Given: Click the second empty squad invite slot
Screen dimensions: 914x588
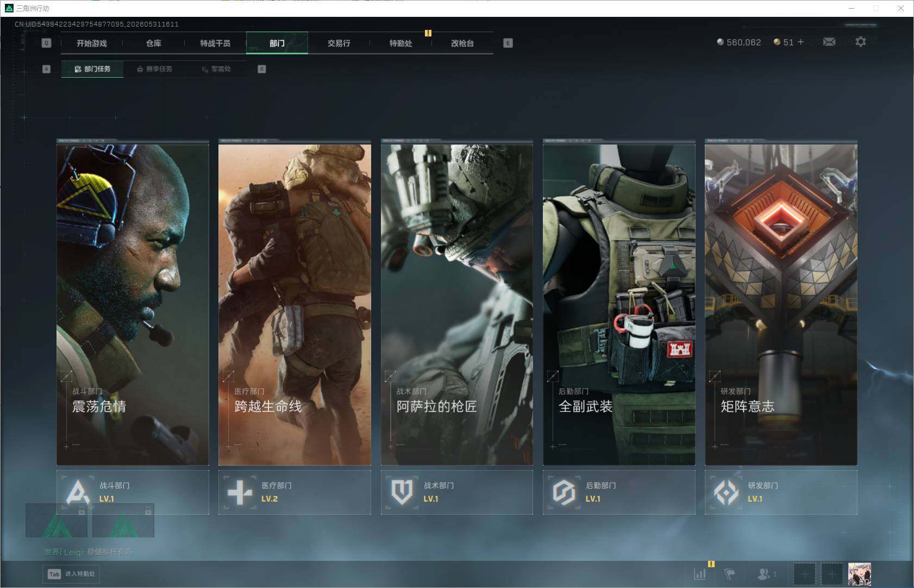Looking at the screenshot, I should 831,574.
